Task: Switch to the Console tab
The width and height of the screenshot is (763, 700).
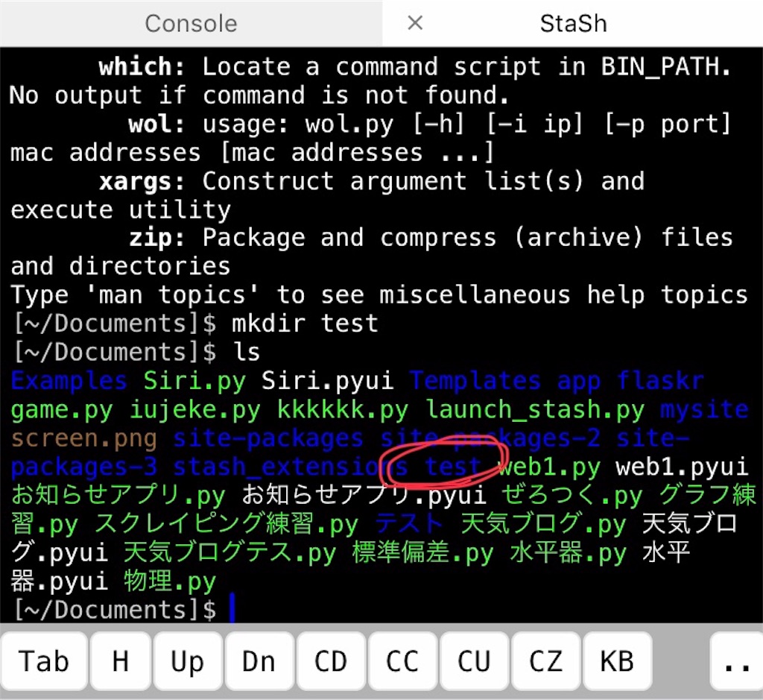Action: [x=191, y=23]
